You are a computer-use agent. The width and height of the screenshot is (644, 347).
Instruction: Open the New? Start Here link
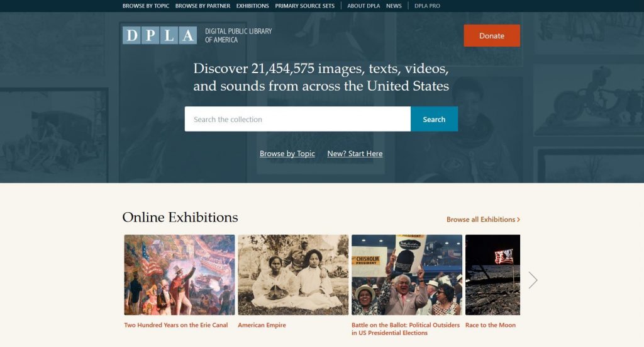pos(355,154)
